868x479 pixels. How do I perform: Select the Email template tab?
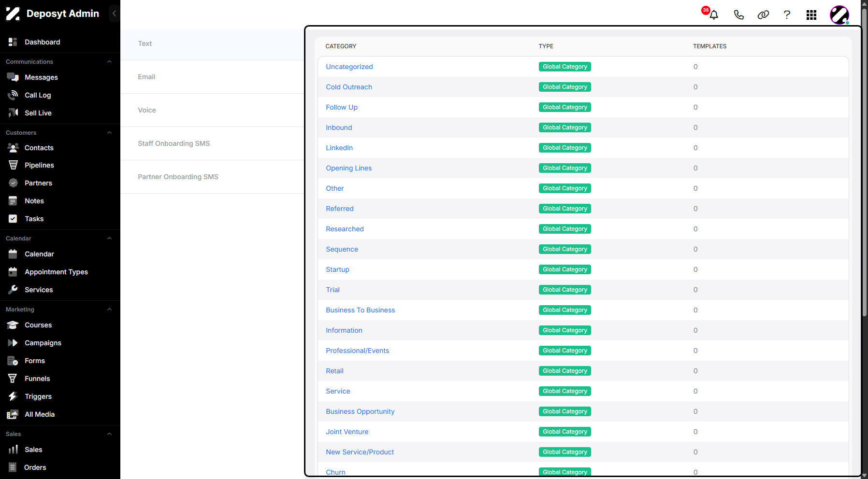tap(212, 77)
